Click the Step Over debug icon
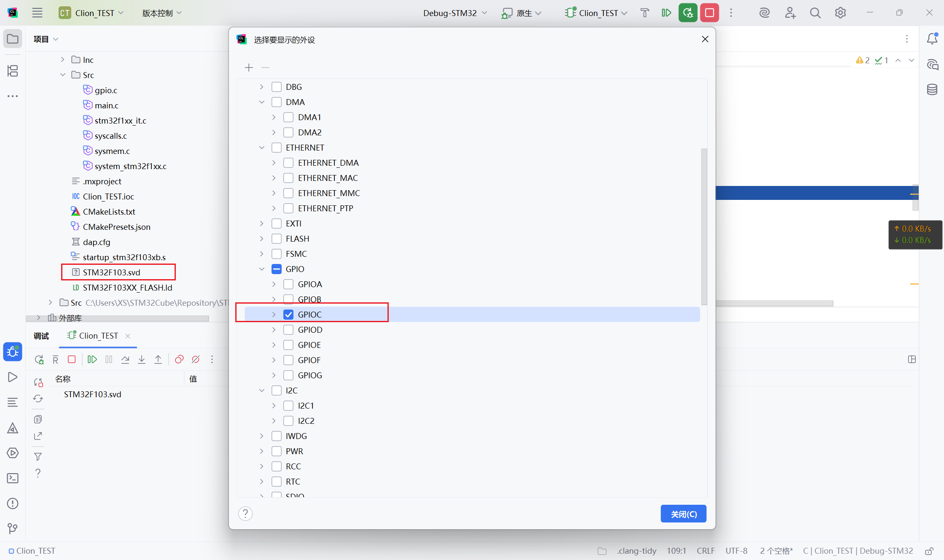Screen dimensions: 944x560 (125, 359)
